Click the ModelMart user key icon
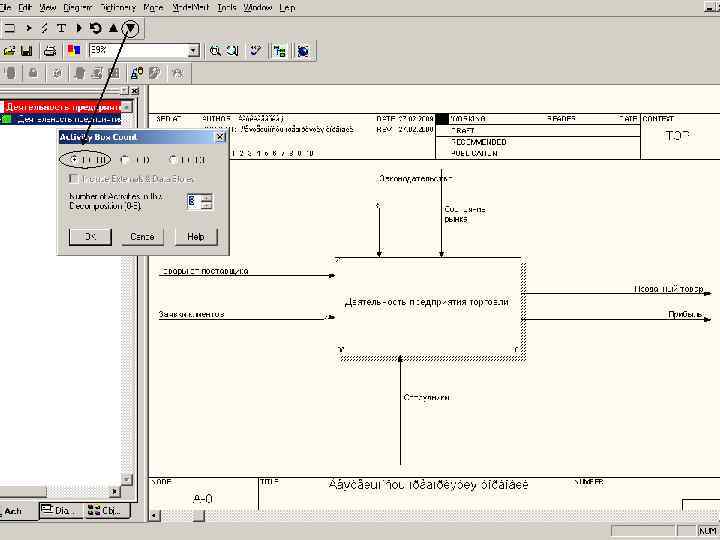This screenshot has height=540, width=720. coord(137,73)
